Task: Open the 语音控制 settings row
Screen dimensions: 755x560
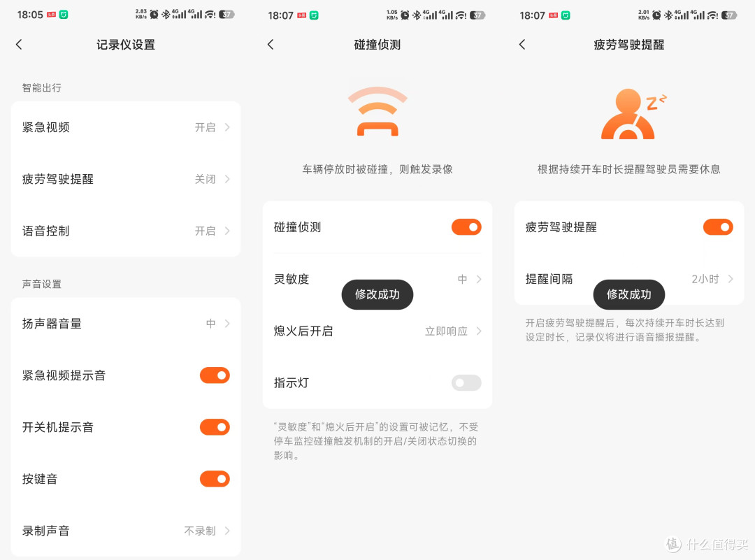Action: tap(126, 231)
